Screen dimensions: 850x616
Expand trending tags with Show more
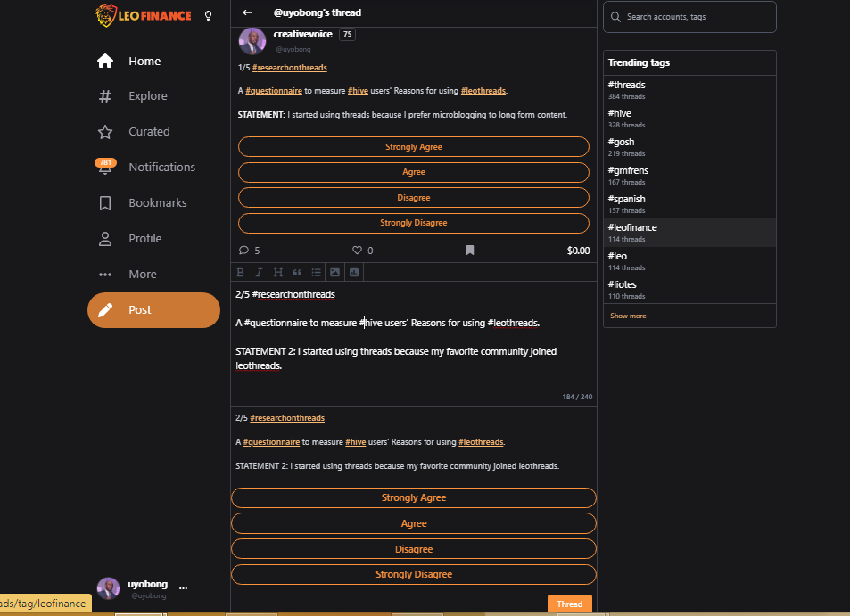pyautogui.click(x=628, y=316)
